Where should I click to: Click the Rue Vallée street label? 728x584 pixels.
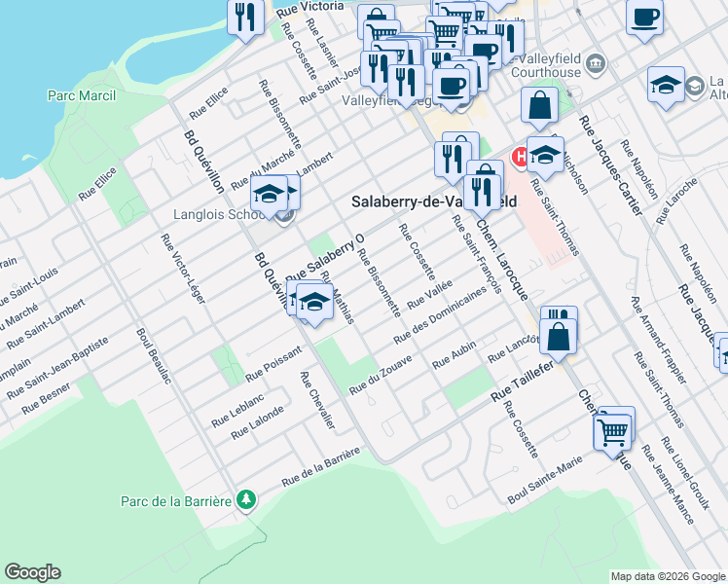(430, 295)
